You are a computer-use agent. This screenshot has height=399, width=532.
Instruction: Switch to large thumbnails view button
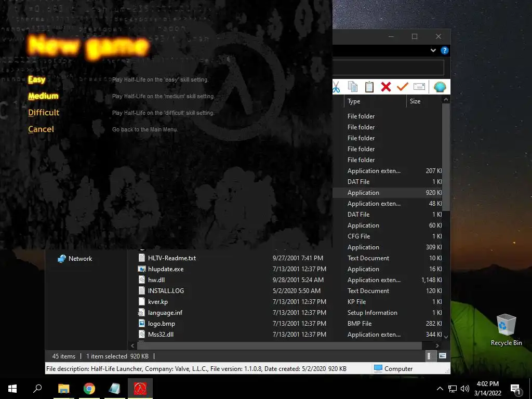click(443, 356)
